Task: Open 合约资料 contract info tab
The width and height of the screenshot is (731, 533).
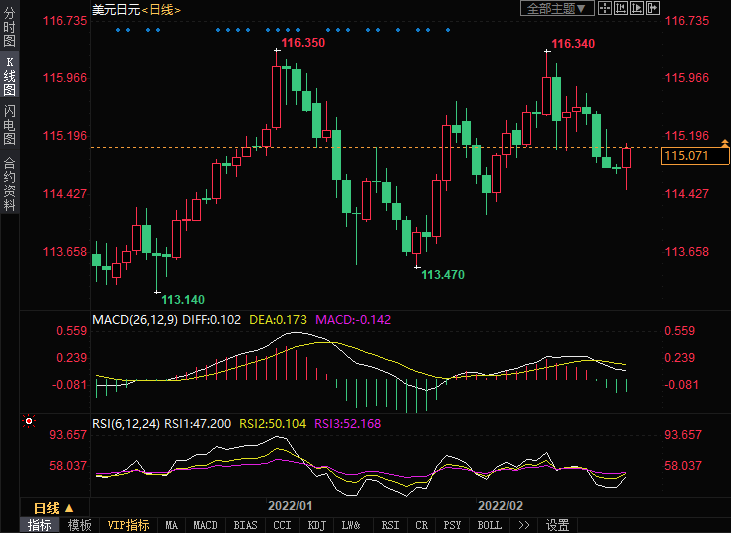Action: pyautogui.click(x=9, y=183)
